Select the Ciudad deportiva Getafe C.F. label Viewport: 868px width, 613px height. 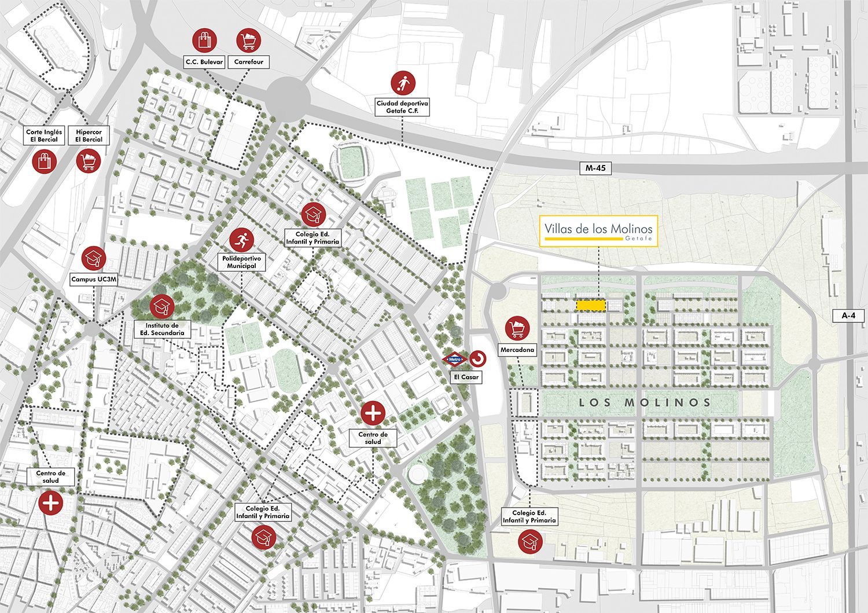pyautogui.click(x=403, y=107)
